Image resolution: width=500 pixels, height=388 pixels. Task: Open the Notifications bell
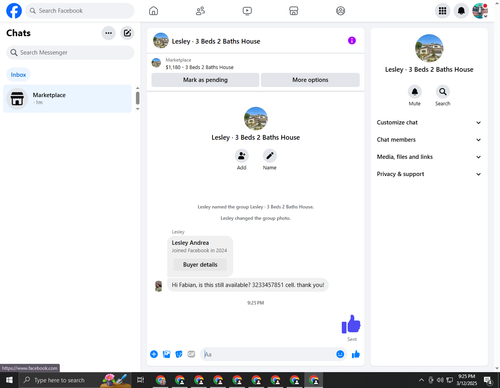pos(461,11)
